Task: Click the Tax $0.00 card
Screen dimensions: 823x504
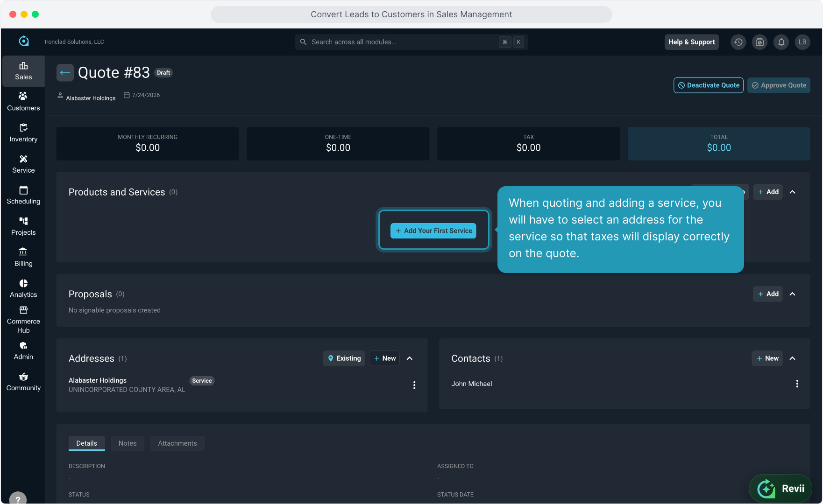Action: tap(529, 144)
